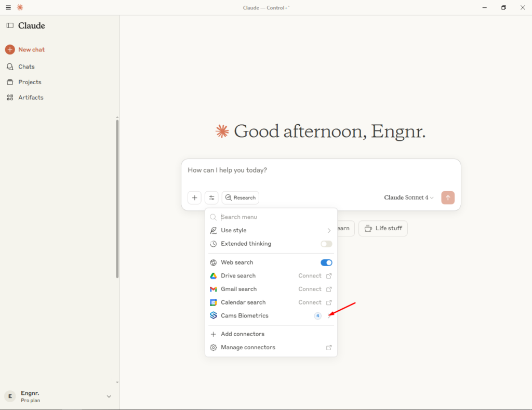Screen dimensions: 532x410
Task: Click the sidebar vertical scrollbar
Action: pos(117,199)
